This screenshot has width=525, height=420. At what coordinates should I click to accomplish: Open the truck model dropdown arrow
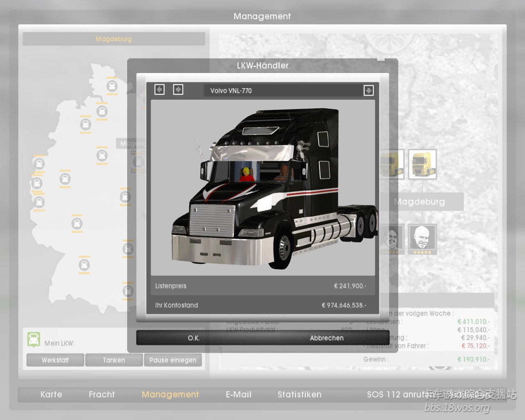pos(369,90)
